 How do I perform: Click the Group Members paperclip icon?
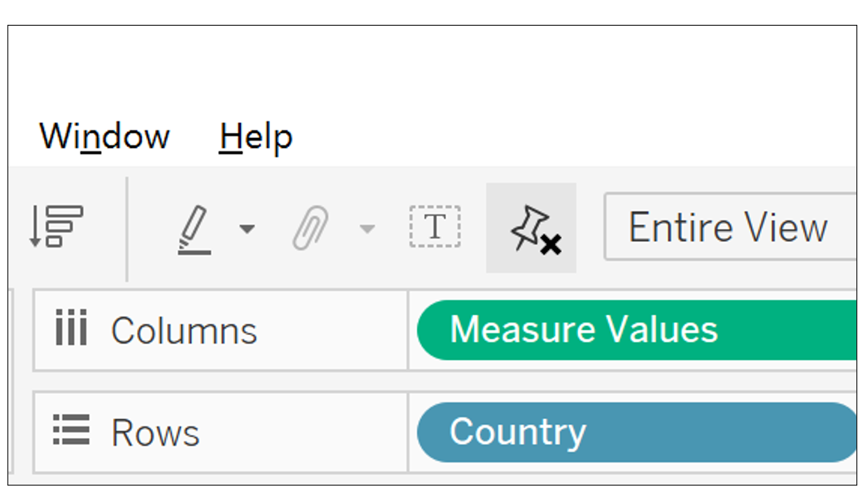coord(311,229)
